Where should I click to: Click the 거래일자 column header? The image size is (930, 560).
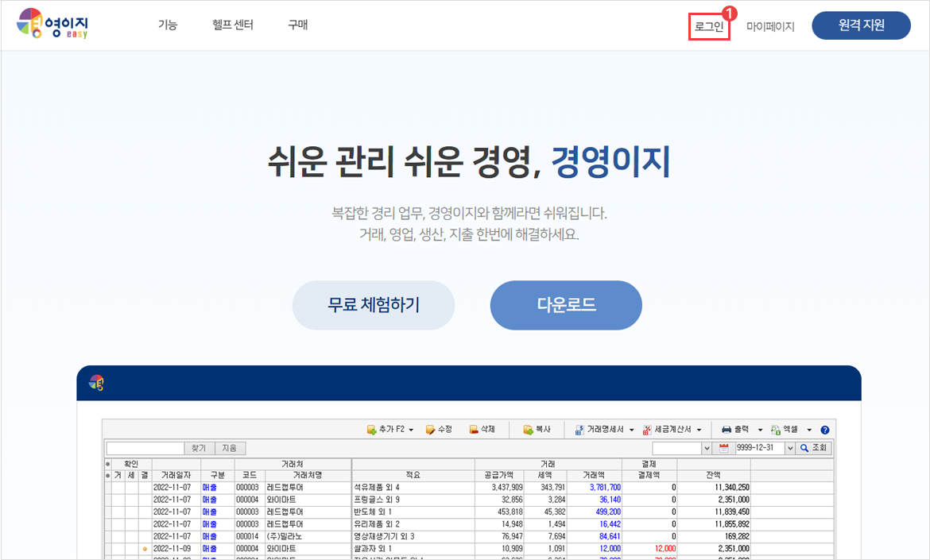click(x=176, y=475)
